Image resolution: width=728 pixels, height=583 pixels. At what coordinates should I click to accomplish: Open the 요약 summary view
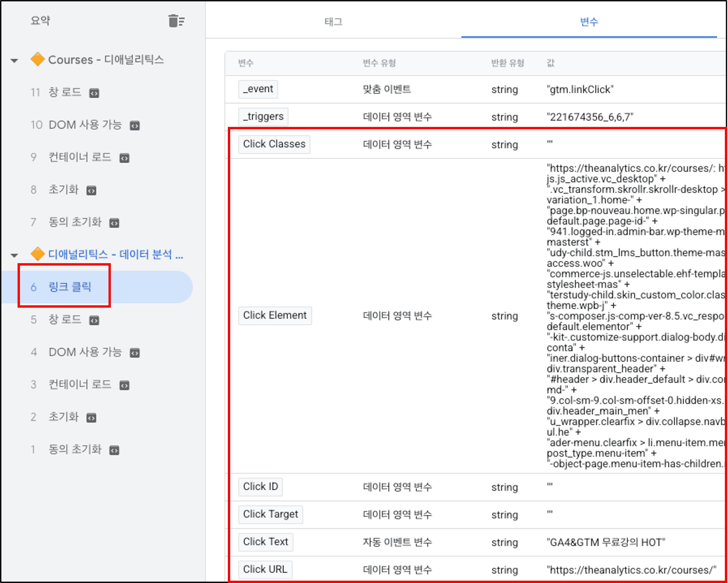(x=40, y=21)
